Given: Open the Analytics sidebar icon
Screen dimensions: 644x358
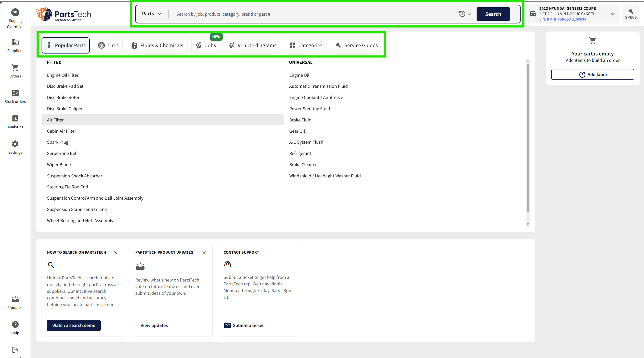Looking at the screenshot, I should coord(15,118).
